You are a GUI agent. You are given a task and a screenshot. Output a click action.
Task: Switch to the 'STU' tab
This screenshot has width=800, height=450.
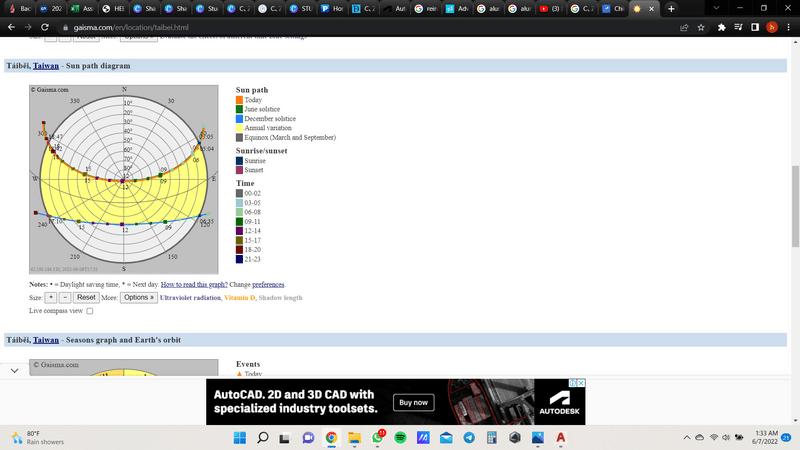click(x=301, y=9)
